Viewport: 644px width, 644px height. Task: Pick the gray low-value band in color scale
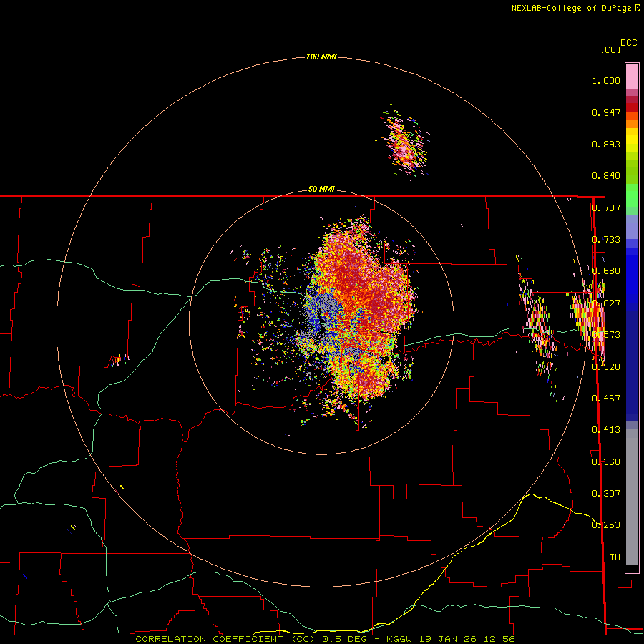[632, 497]
